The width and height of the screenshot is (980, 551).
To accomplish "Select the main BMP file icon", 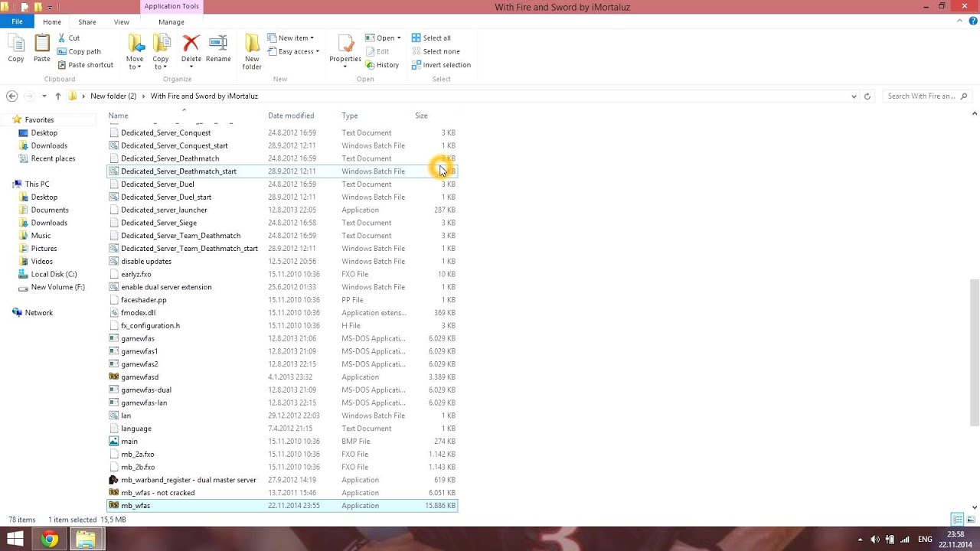I will (x=114, y=442).
